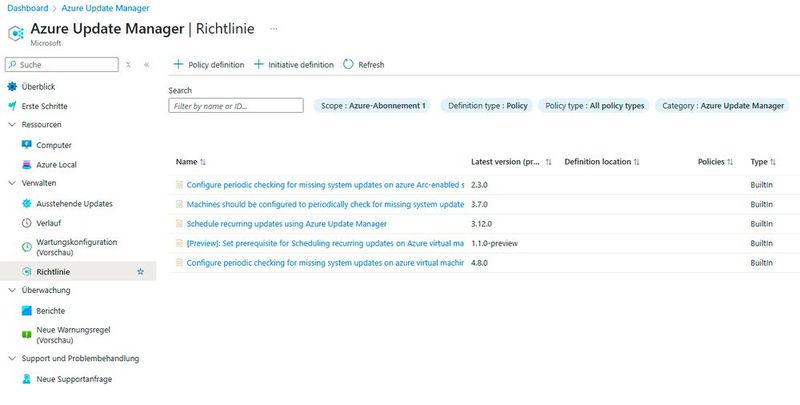Collapse the sidebar with double chevron
800x405 pixels.
(x=146, y=65)
